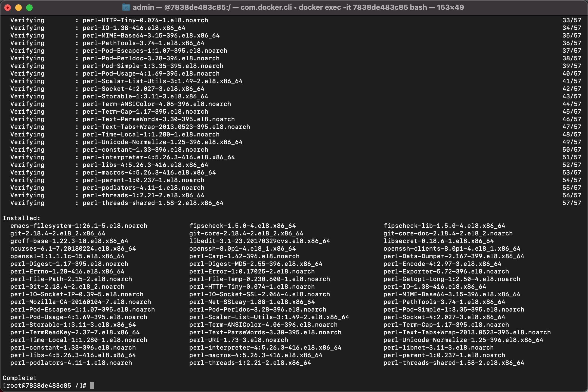This screenshot has height=392, width=588.
Task: Click the openssh-clients-8.0p1-4 package text
Action: click(452, 248)
